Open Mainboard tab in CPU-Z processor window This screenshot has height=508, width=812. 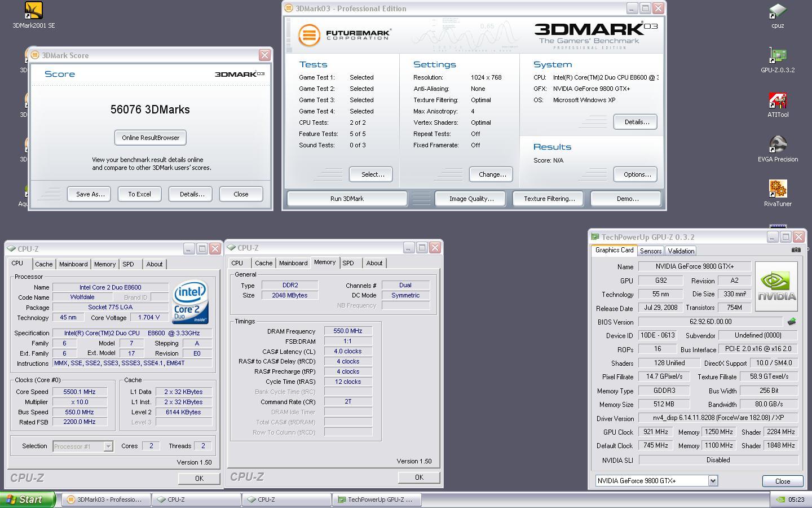pos(73,264)
